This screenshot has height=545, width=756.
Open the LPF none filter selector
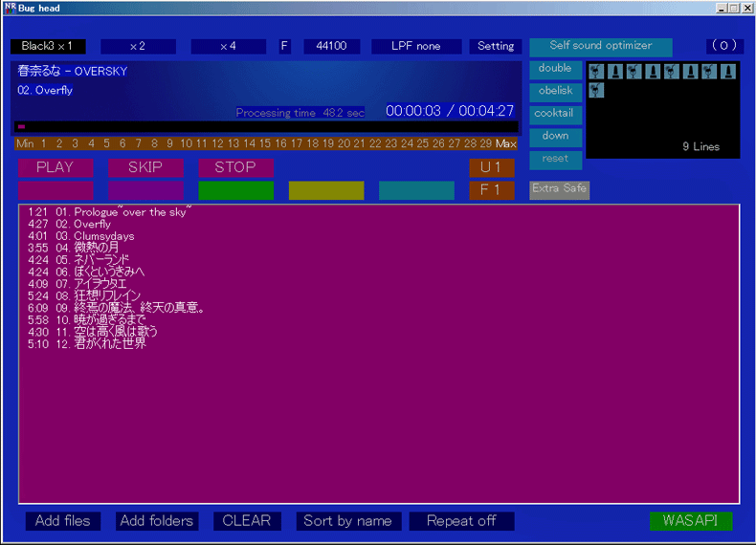click(x=415, y=46)
